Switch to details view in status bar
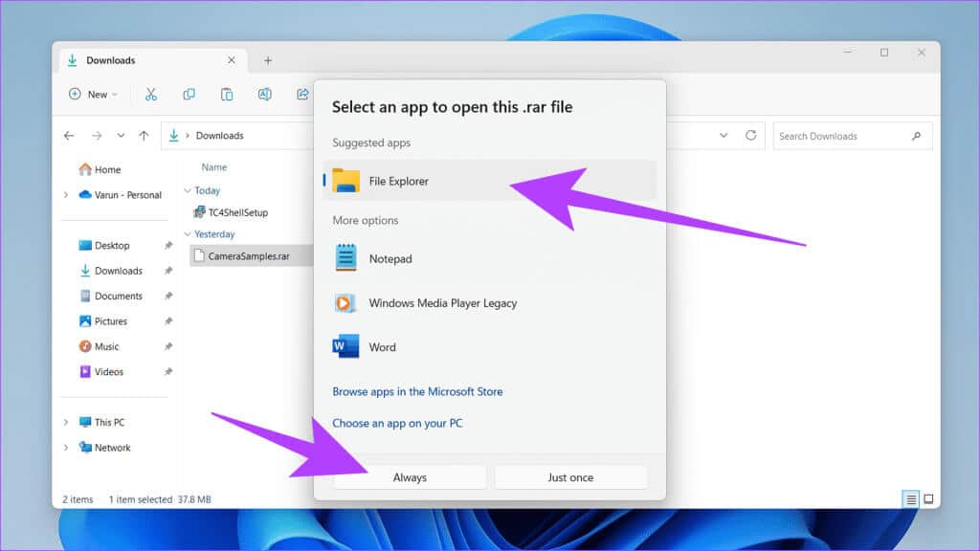The width and height of the screenshot is (980, 551). [911, 499]
